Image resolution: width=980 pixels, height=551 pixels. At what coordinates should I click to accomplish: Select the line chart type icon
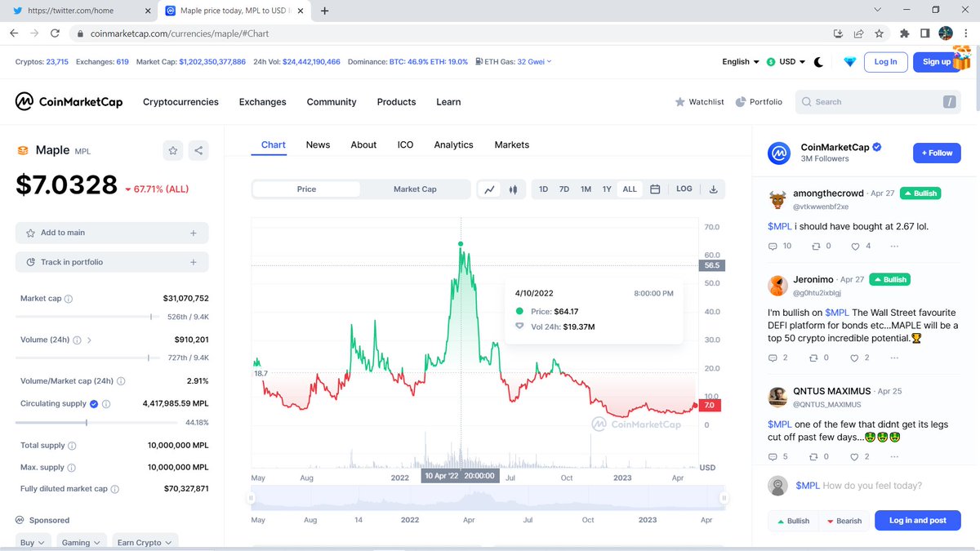[x=489, y=189]
